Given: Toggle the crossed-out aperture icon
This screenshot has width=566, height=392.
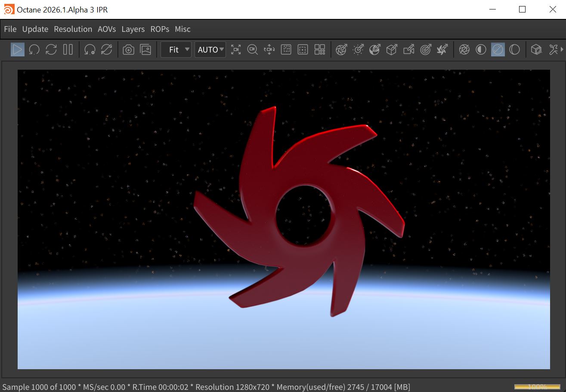Looking at the screenshot, I should (464, 50).
